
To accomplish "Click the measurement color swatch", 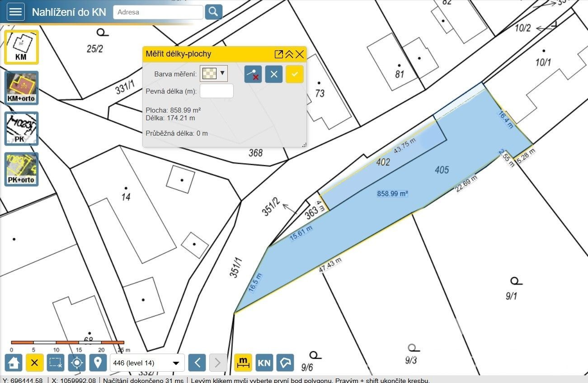I will click(209, 73).
